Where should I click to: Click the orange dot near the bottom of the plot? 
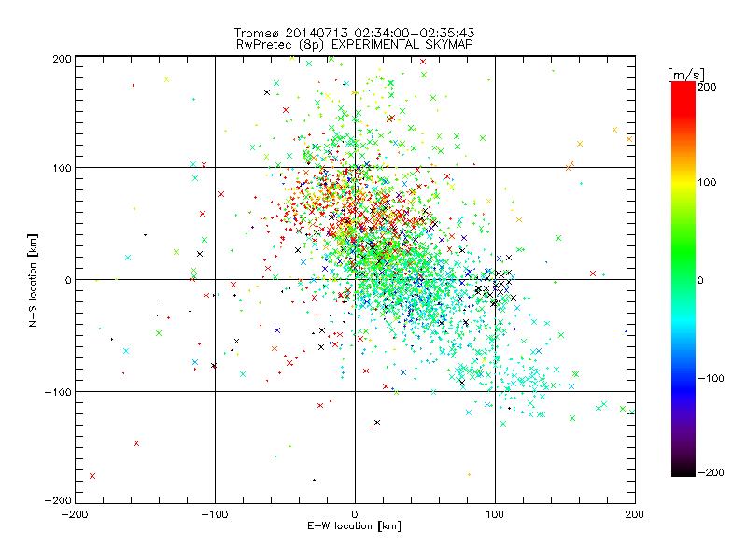(x=470, y=475)
